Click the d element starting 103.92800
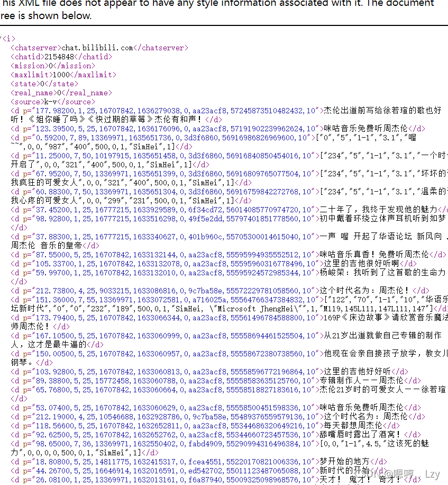This screenshot has width=448, height=485. tap(209, 372)
